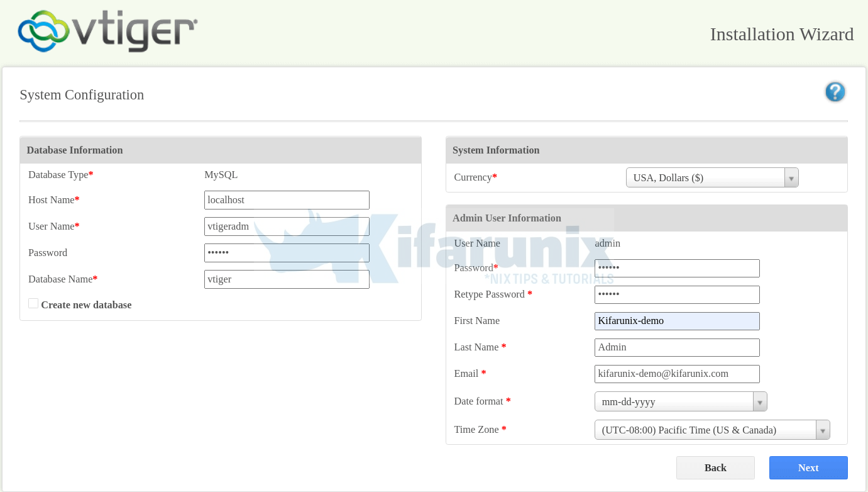Select the admin Password field

(677, 267)
